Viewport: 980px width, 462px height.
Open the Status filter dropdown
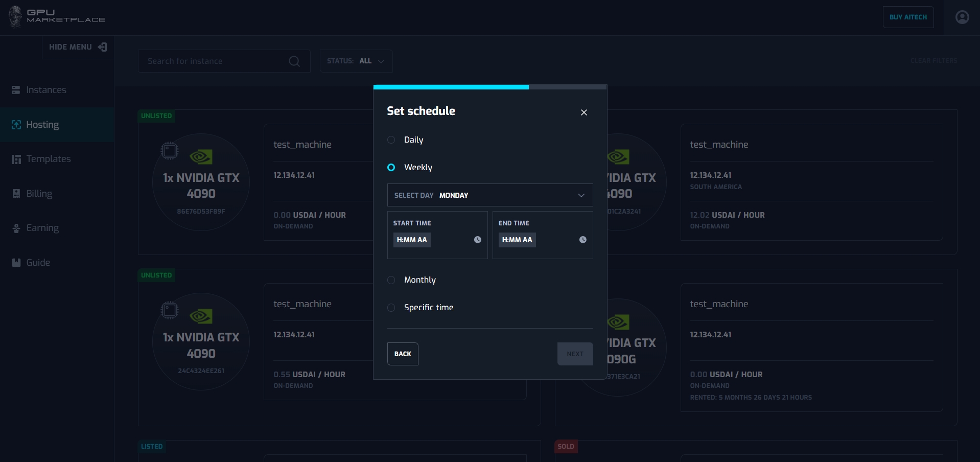(x=356, y=61)
